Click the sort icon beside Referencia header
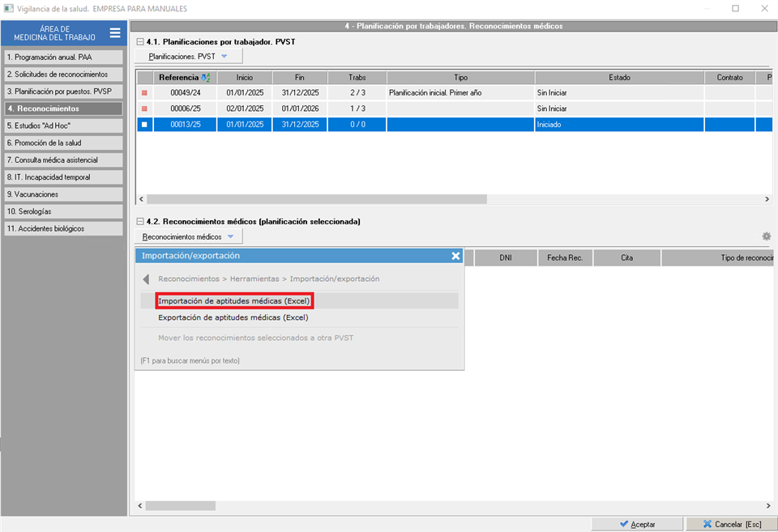 point(206,78)
